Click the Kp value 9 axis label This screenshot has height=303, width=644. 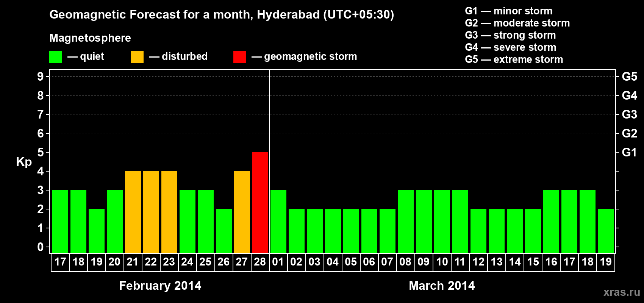tap(40, 77)
